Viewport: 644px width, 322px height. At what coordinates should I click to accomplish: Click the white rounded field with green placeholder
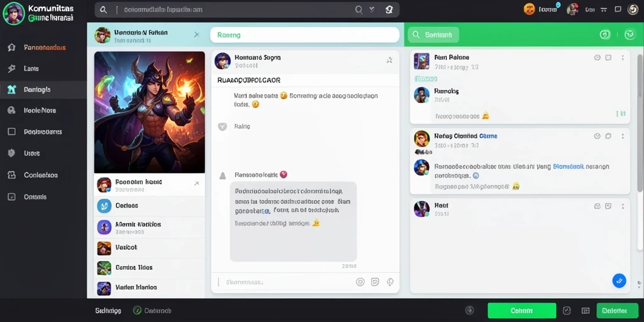click(305, 35)
